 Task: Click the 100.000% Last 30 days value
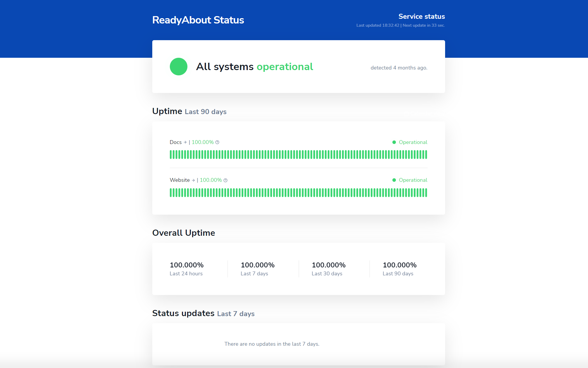[x=329, y=265]
